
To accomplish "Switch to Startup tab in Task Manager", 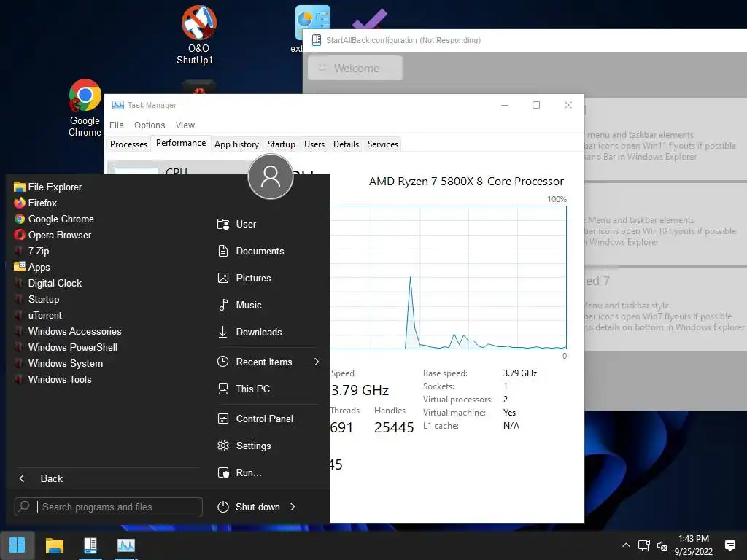I will tap(281, 144).
